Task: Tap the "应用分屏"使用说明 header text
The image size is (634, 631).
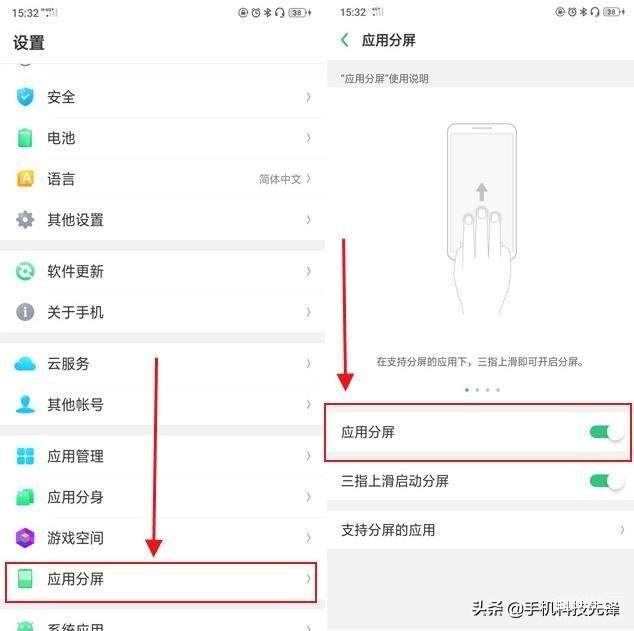Action: click(385, 78)
